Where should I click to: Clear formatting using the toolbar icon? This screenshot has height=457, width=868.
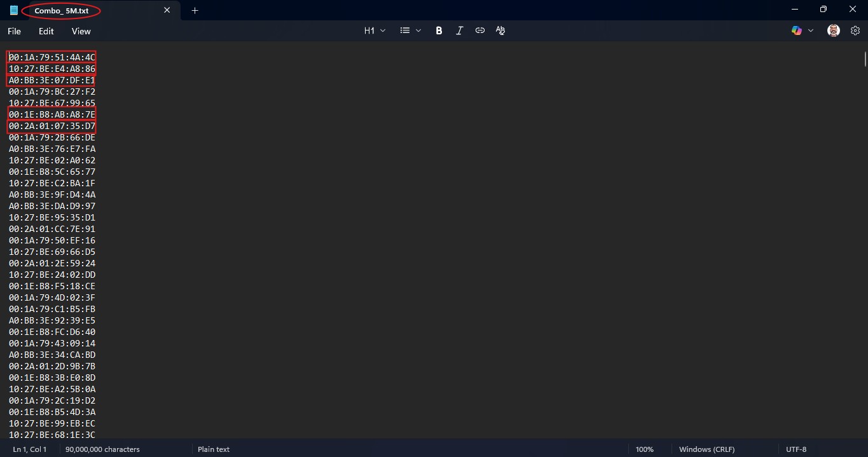(500, 31)
